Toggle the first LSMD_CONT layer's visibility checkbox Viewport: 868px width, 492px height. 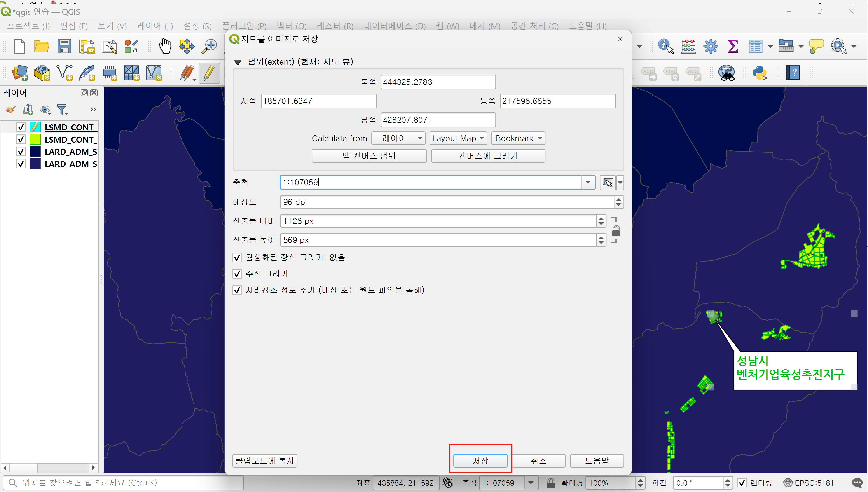point(21,127)
